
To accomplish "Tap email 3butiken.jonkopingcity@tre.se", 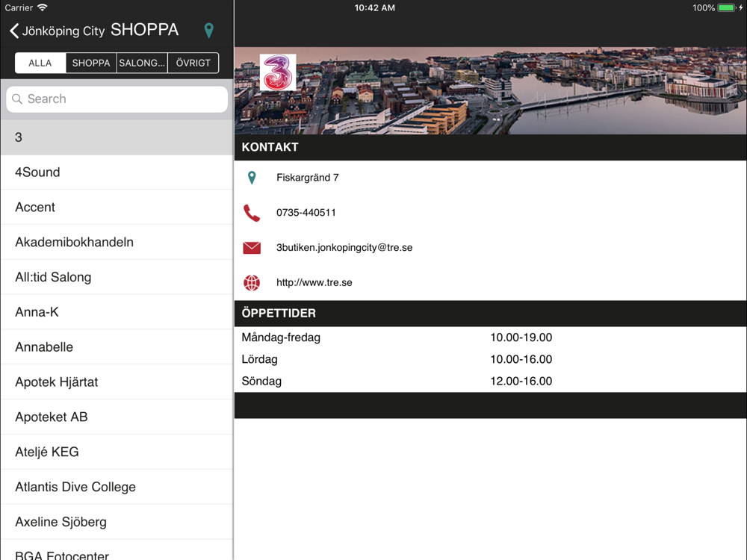I will pyautogui.click(x=344, y=248).
